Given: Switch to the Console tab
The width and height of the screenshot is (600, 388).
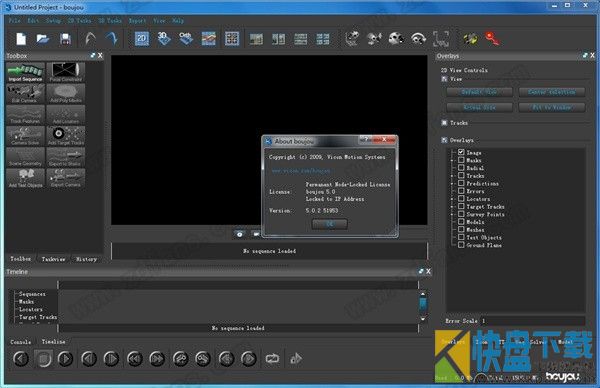Looking at the screenshot, I should click(20, 342).
